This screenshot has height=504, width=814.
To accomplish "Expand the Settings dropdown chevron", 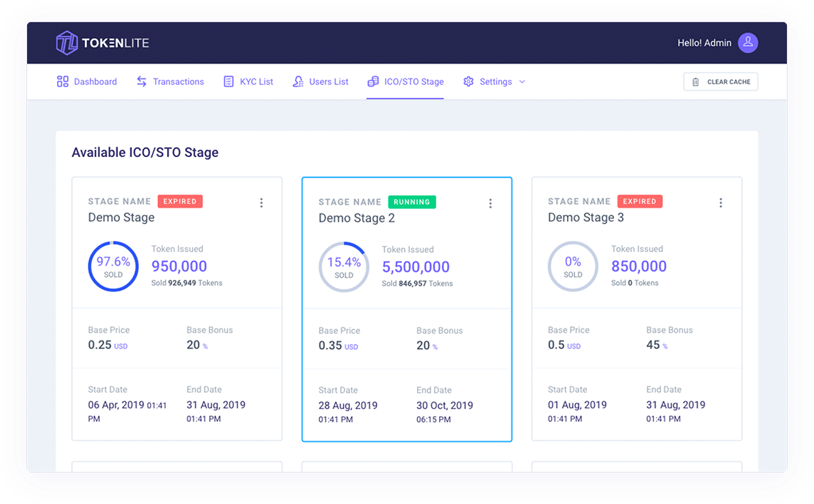I will pos(522,81).
